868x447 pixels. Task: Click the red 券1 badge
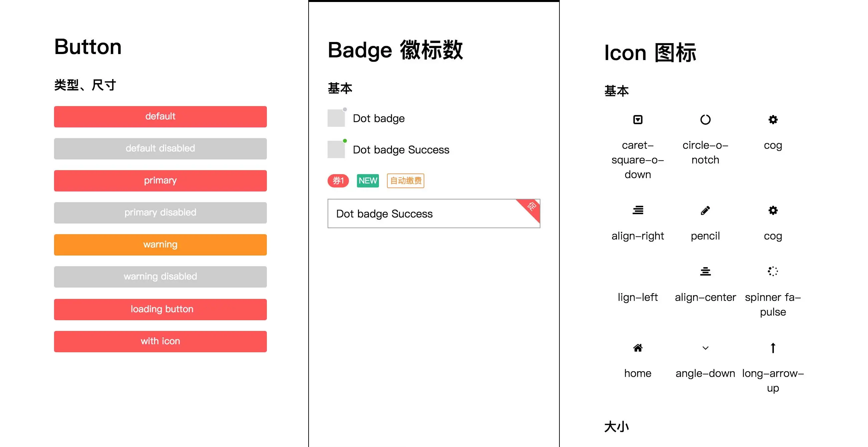coord(338,180)
